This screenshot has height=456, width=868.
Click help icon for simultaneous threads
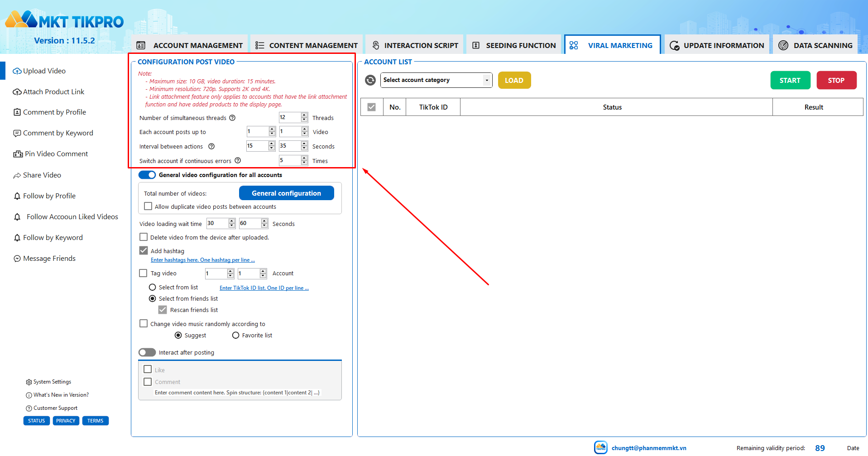[x=232, y=118]
